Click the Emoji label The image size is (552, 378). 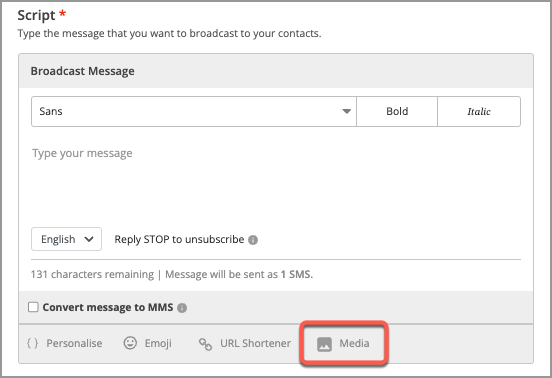(x=158, y=343)
